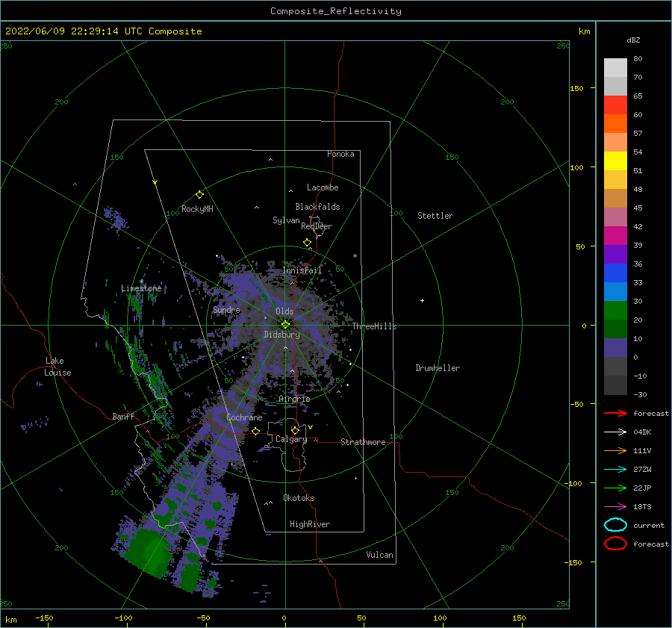Screen dimensions: 672x628
Task: Click the 04DK text in the legend
Action: 642,432
